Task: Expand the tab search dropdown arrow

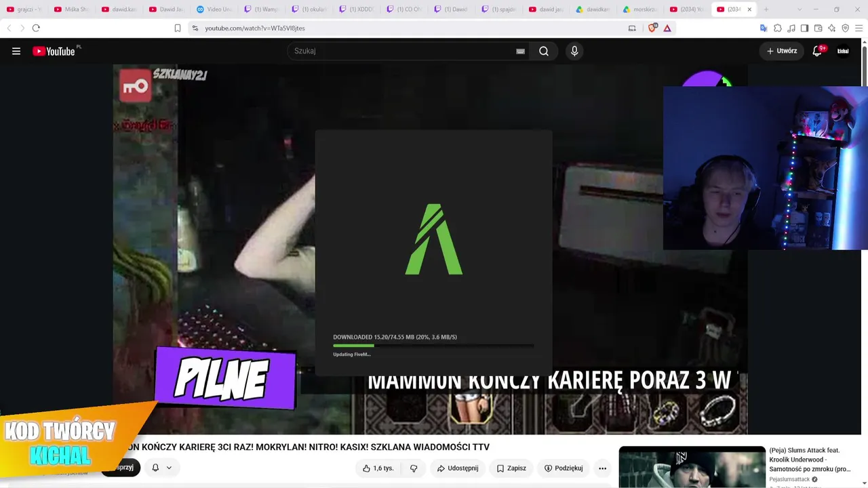Action: pos(800,9)
